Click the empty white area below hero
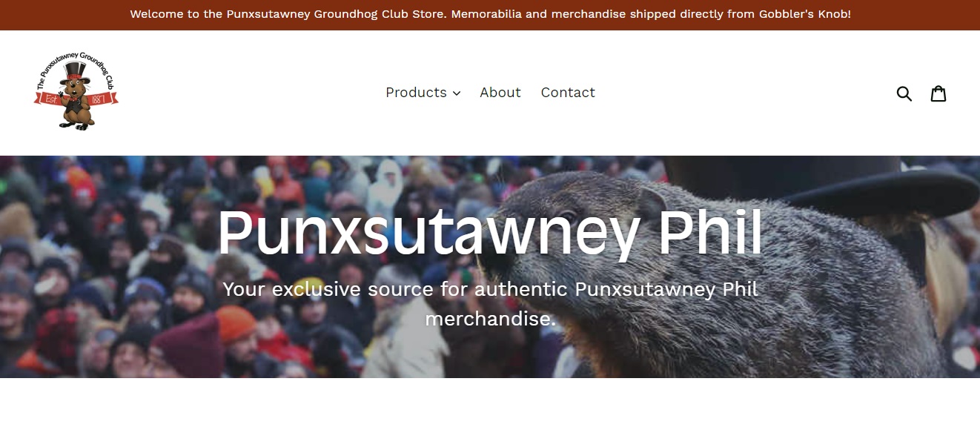Viewport: 980px width, 430px height. pos(490,404)
